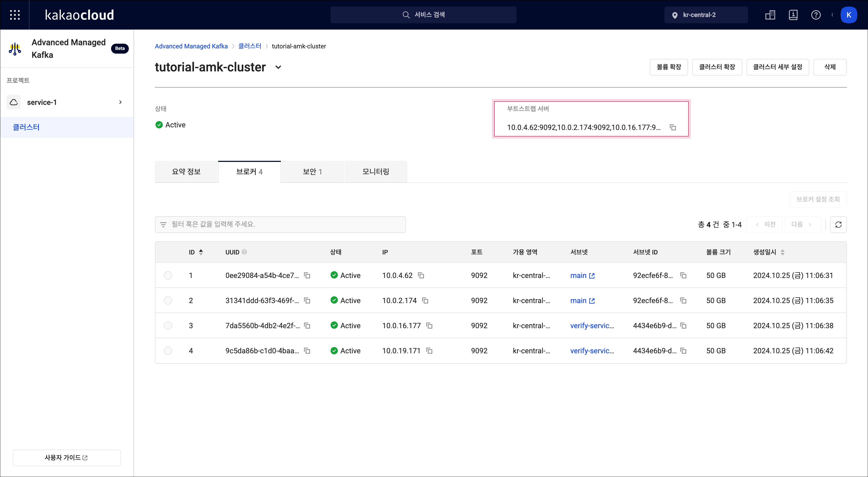The image size is (868, 477).
Task: Click the UUID help tooltip icon
Action: tap(244, 252)
